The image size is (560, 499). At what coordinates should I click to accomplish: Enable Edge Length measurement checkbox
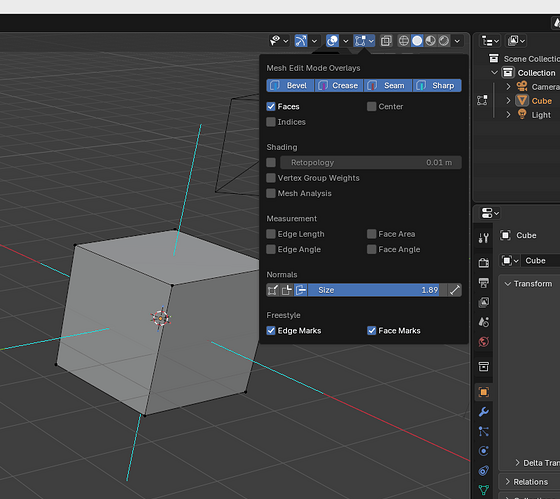point(271,234)
